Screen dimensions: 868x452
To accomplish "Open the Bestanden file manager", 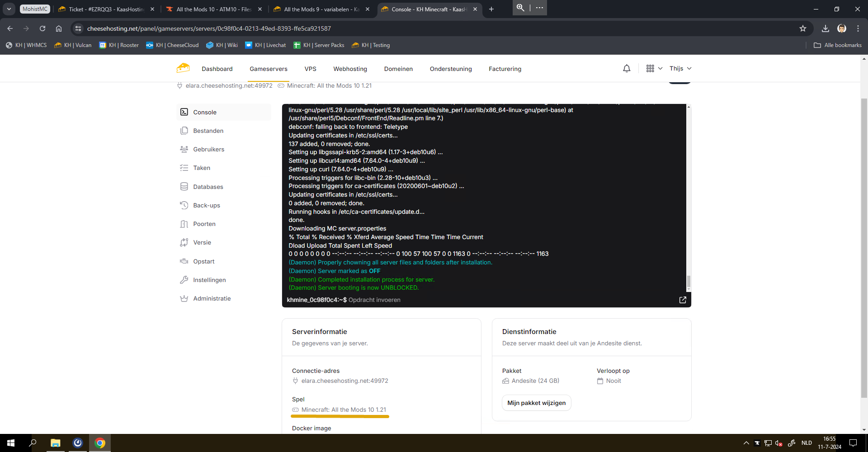I will coord(208,131).
